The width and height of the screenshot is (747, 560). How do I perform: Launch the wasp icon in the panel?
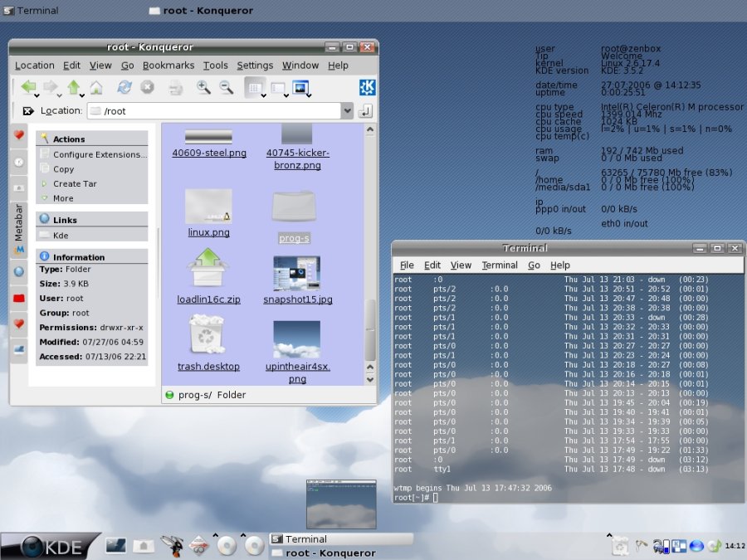[x=172, y=546]
